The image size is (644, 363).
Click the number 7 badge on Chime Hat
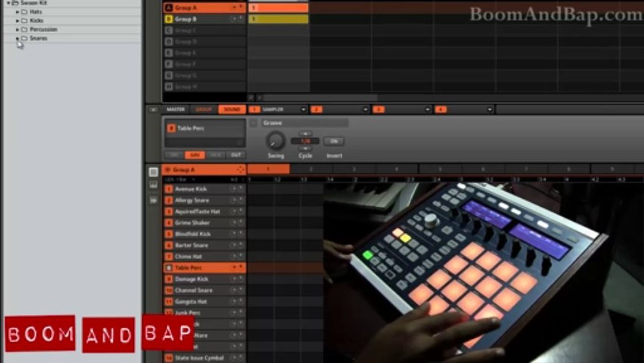coord(169,257)
